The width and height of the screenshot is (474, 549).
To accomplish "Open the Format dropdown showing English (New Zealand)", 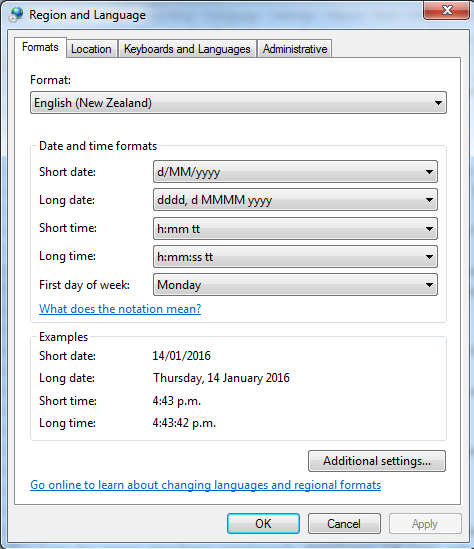I will (238, 103).
